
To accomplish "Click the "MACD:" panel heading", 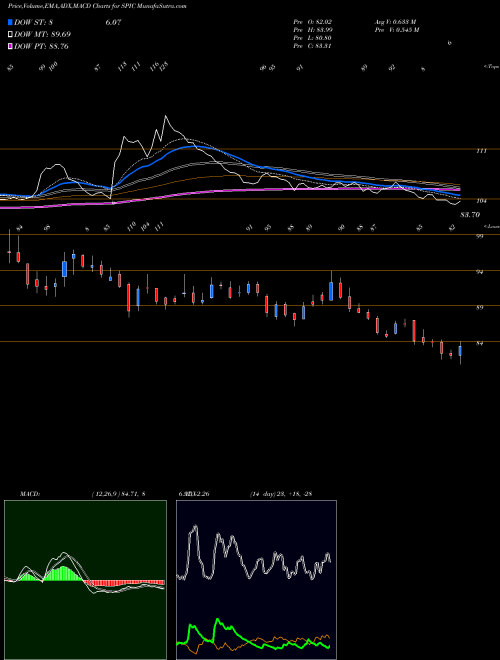I will [30, 494].
